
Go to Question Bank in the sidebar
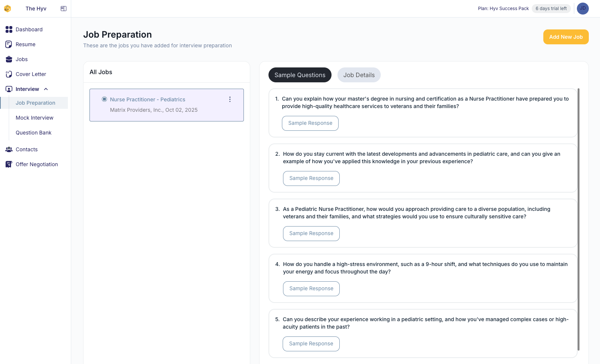click(34, 133)
